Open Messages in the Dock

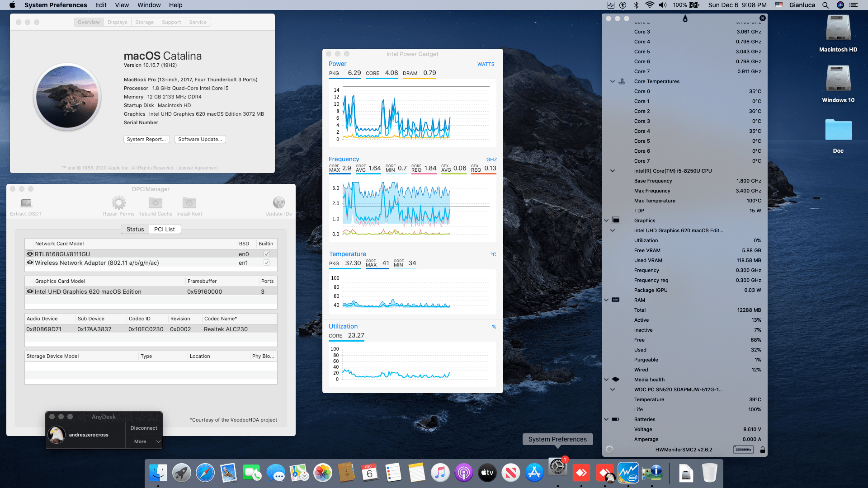coord(276,473)
